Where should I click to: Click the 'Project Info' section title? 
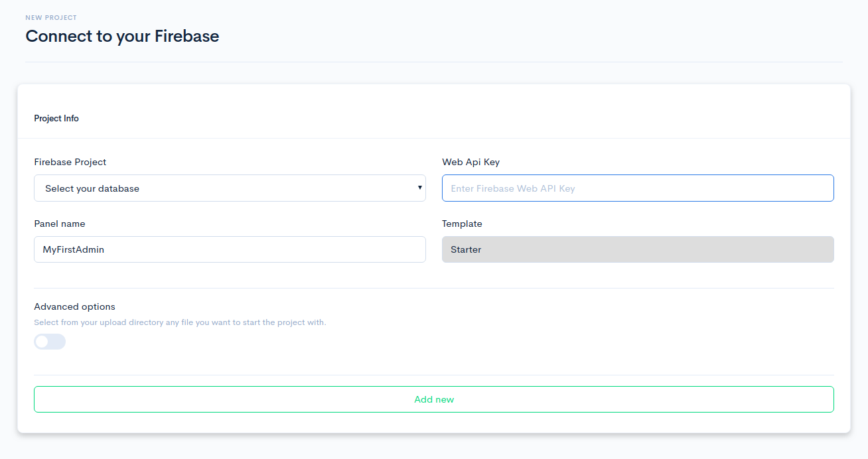(x=56, y=118)
